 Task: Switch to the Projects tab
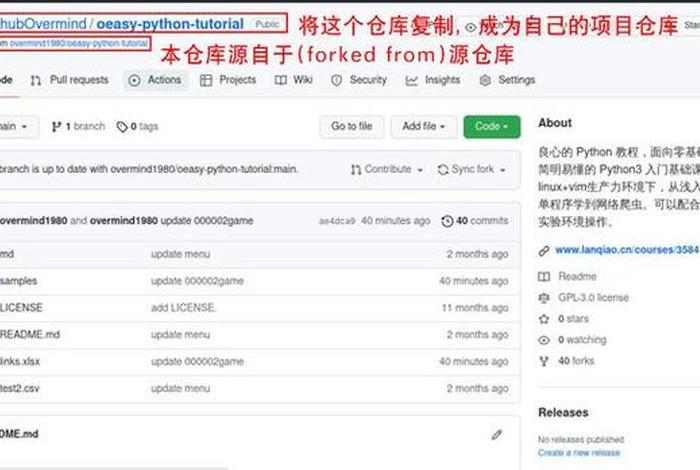coord(228,80)
